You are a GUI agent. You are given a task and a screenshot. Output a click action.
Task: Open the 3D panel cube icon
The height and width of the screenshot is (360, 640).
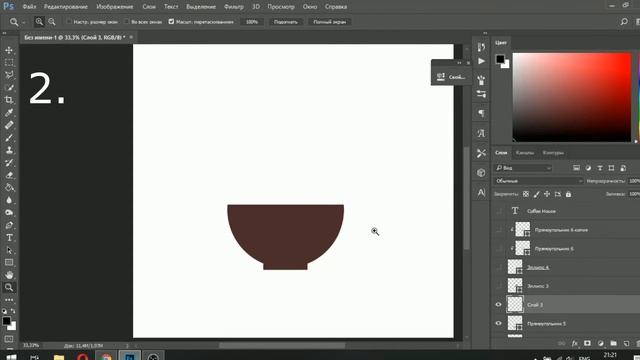pos(481,173)
